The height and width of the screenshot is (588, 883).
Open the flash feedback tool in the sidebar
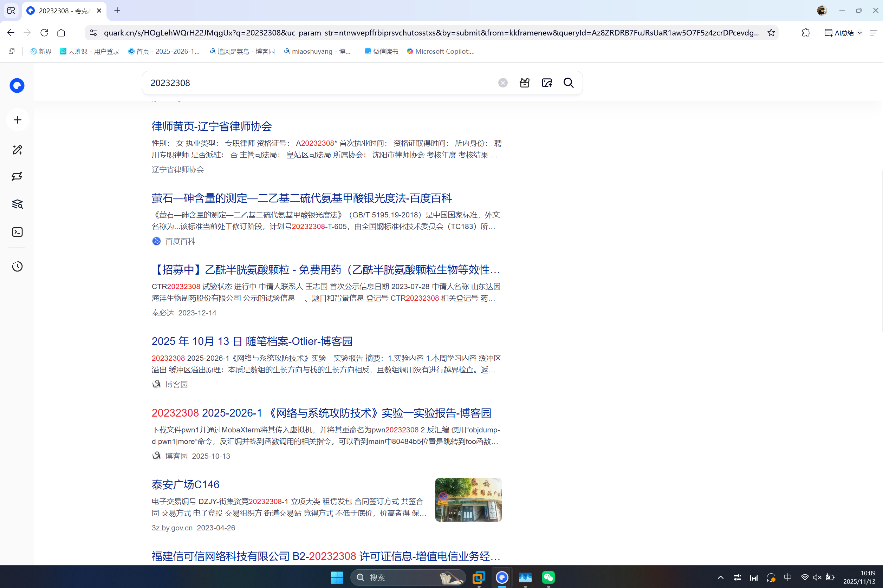tap(17, 176)
